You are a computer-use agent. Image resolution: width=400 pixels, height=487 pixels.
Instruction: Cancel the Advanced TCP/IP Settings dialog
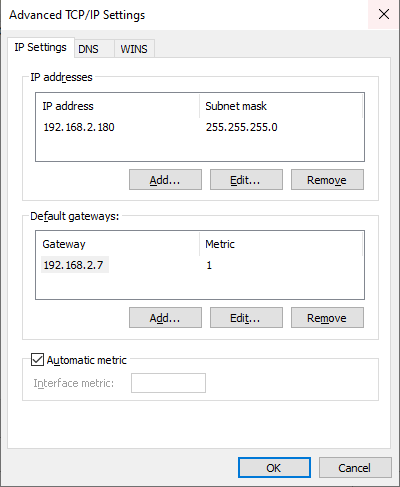click(x=355, y=468)
